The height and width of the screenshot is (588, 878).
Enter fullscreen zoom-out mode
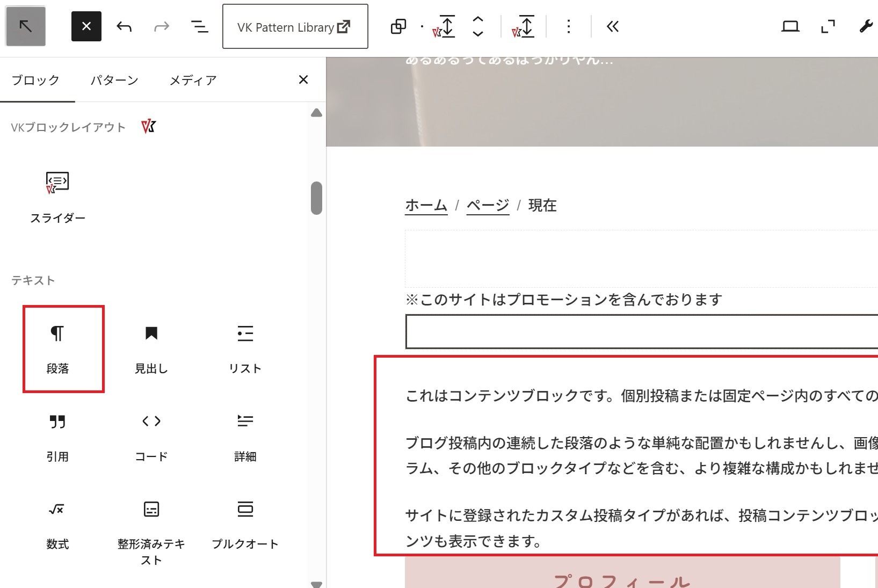coord(828,26)
